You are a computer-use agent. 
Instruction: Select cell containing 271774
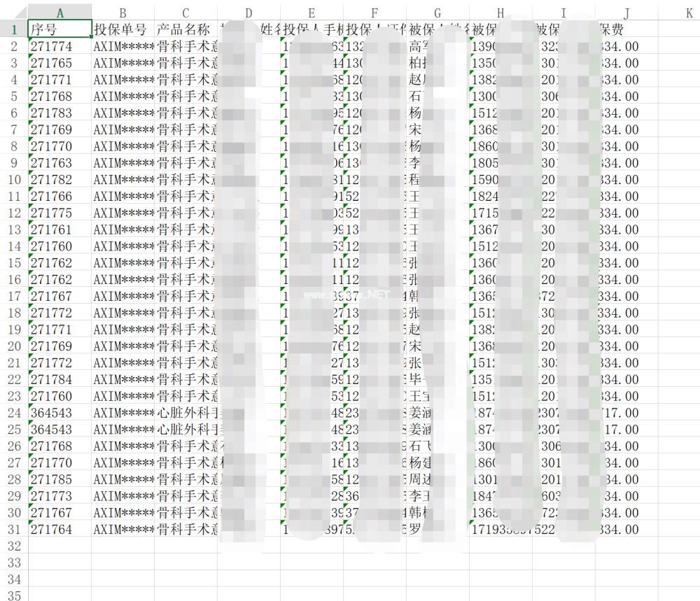(x=59, y=47)
